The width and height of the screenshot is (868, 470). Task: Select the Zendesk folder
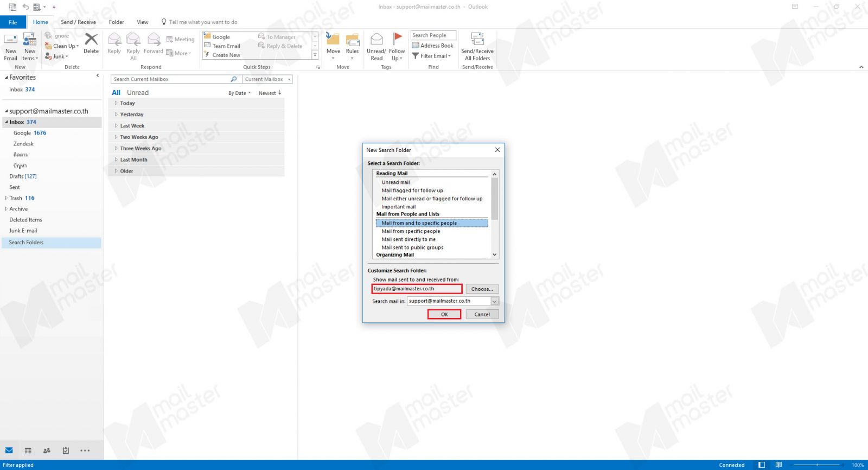(x=23, y=144)
